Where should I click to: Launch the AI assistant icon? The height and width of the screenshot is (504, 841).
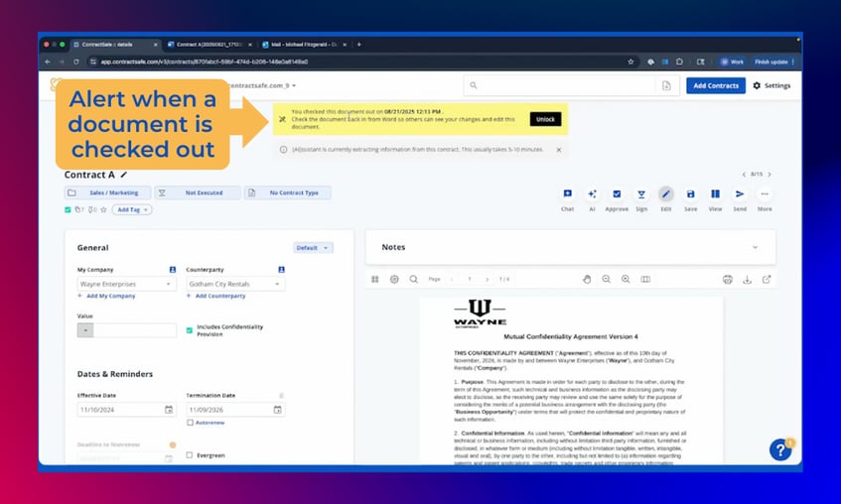click(x=592, y=194)
